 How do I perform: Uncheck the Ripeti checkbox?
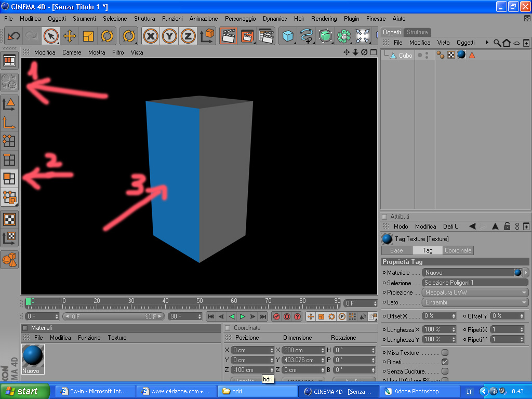[x=445, y=362]
